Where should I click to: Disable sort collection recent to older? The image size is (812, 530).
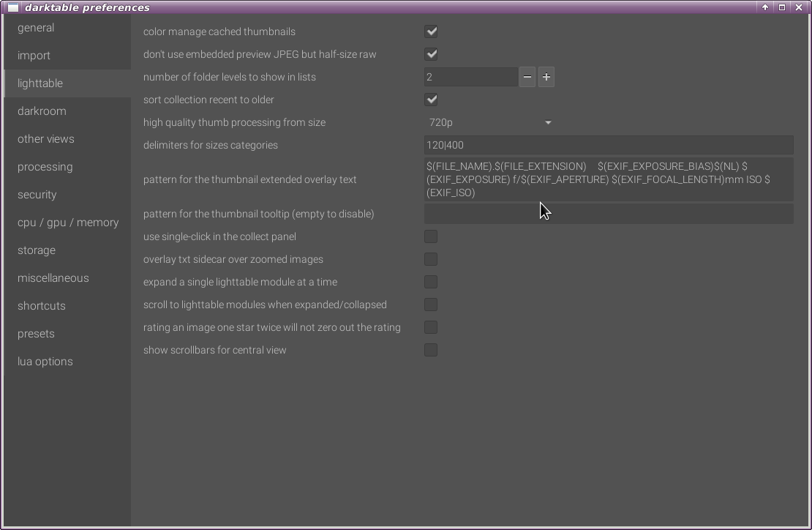(x=431, y=100)
